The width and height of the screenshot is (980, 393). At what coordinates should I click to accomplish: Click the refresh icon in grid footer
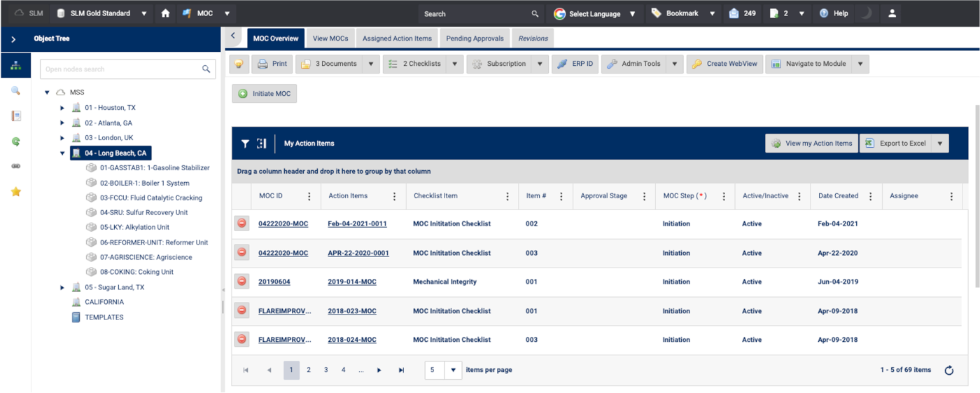(949, 371)
